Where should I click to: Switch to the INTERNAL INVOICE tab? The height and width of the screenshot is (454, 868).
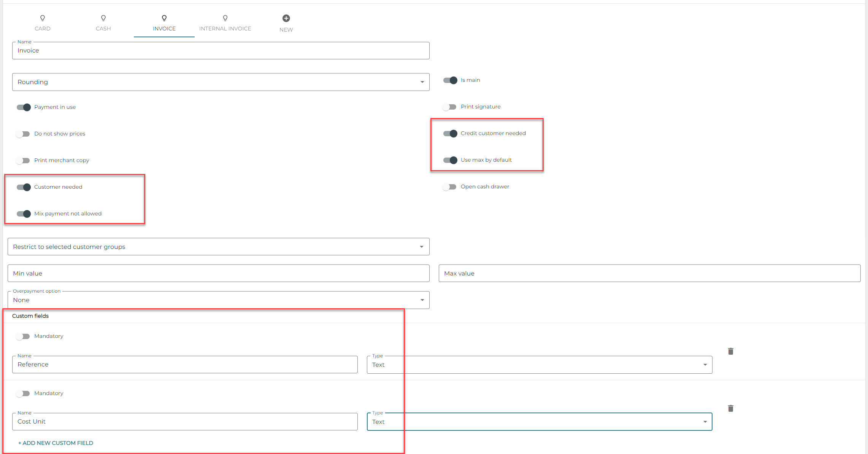coord(225,29)
